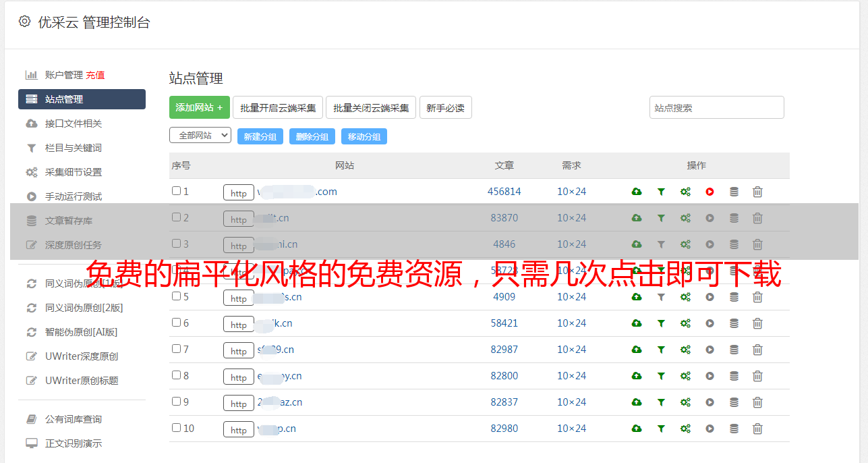Click article count 456814

(504, 192)
